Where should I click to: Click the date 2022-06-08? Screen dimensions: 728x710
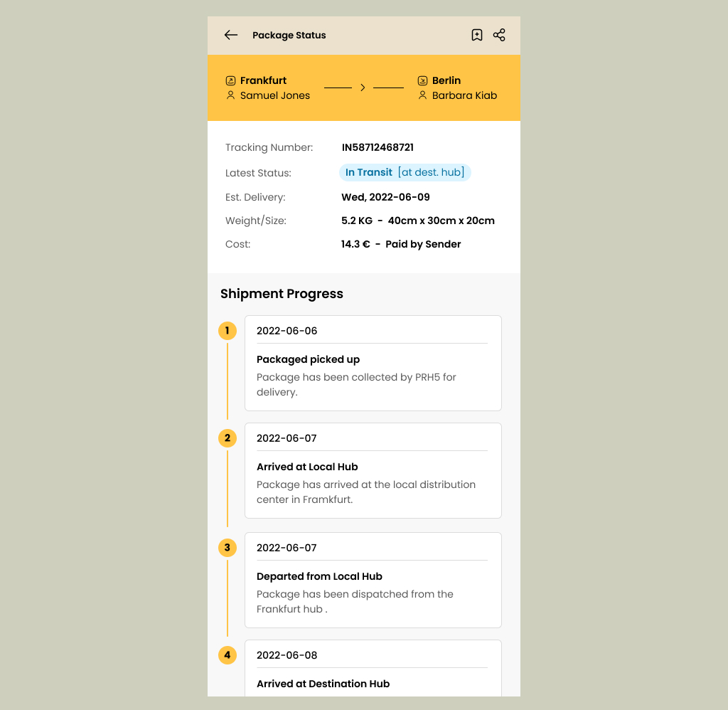287,655
